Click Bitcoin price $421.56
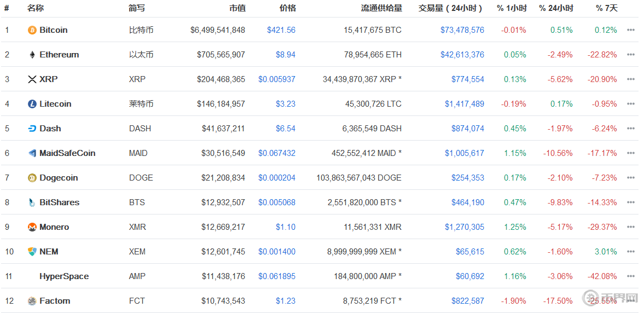644x313 pixels. pos(281,30)
